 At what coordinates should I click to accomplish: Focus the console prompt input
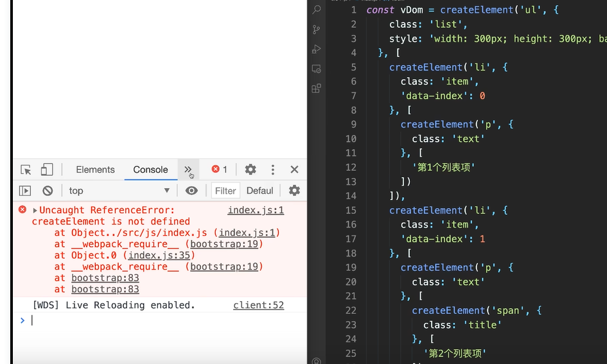pyautogui.click(x=166, y=320)
